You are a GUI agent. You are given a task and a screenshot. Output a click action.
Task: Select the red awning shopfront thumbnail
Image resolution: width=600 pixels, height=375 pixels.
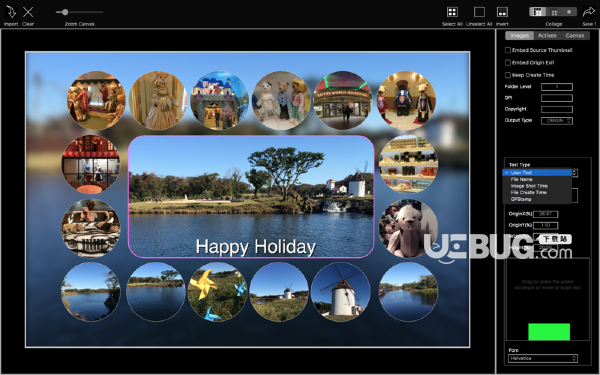click(x=91, y=164)
